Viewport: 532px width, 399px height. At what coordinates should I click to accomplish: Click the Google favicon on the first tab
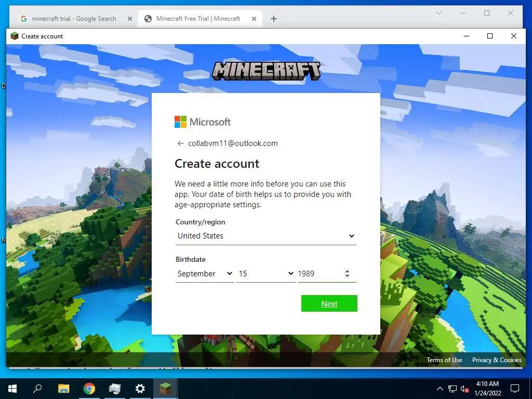click(24, 19)
